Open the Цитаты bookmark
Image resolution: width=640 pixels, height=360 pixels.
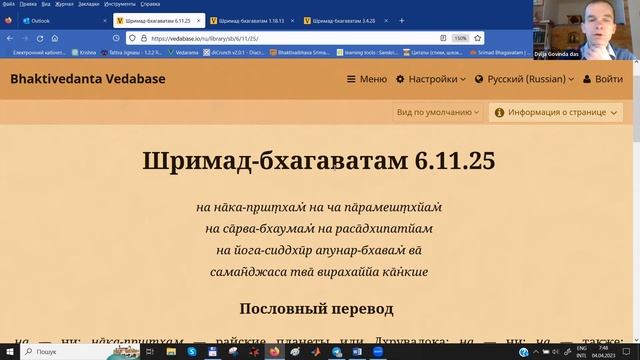tap(433, 52)
